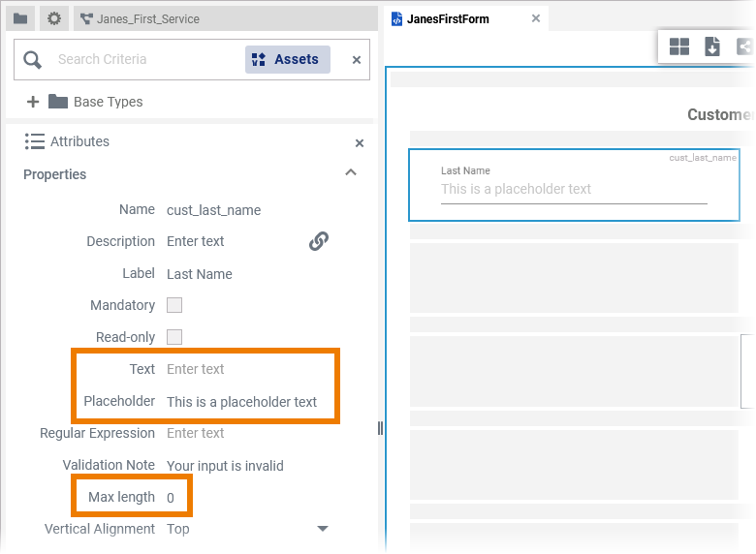Open the folder icon in top bar
Screen dimensions: 756x554
20,18
